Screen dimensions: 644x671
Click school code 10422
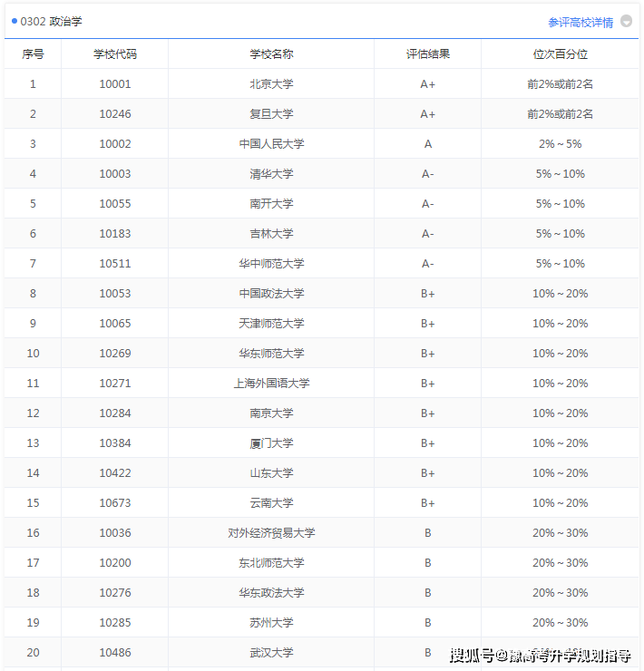click(115, 473)
